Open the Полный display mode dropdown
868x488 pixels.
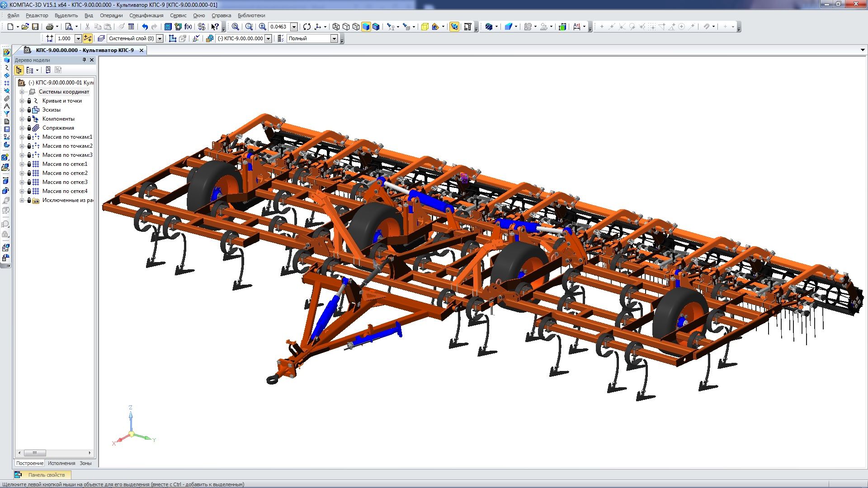pos(334,39)
